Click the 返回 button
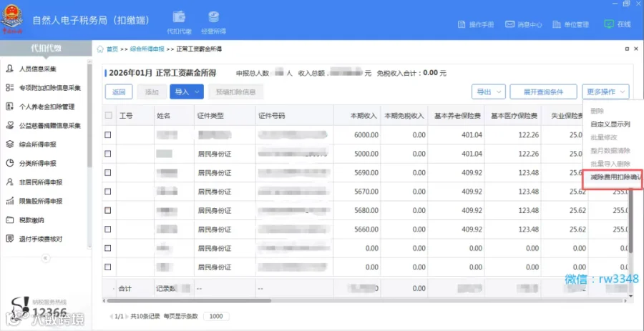Screen dimensions: 644x331 tap(119, 92)
